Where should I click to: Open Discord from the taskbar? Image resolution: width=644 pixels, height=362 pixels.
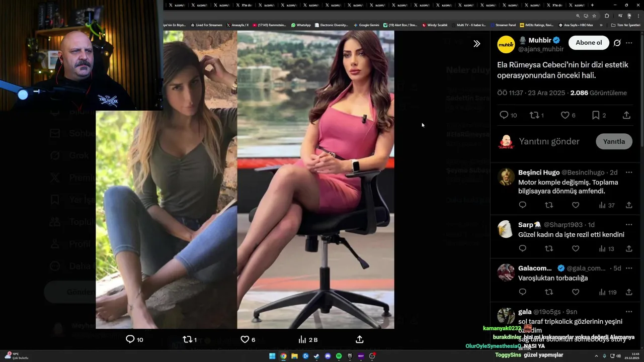(x=328, y=356)
